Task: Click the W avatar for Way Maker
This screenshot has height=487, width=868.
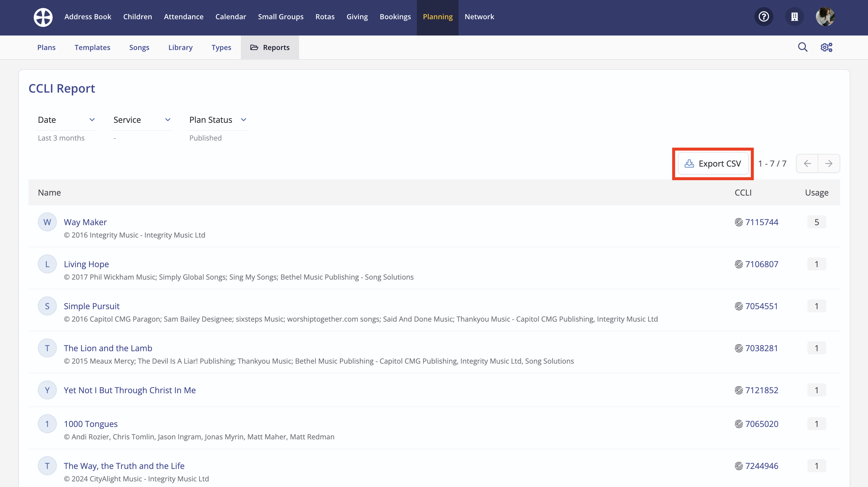Action: 47,222
